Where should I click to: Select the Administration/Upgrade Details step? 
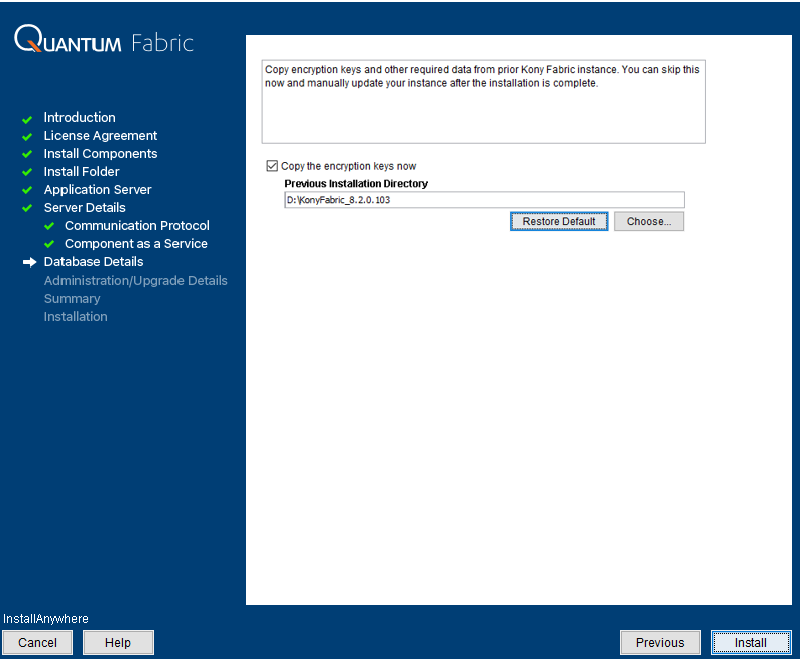point(136,281)
